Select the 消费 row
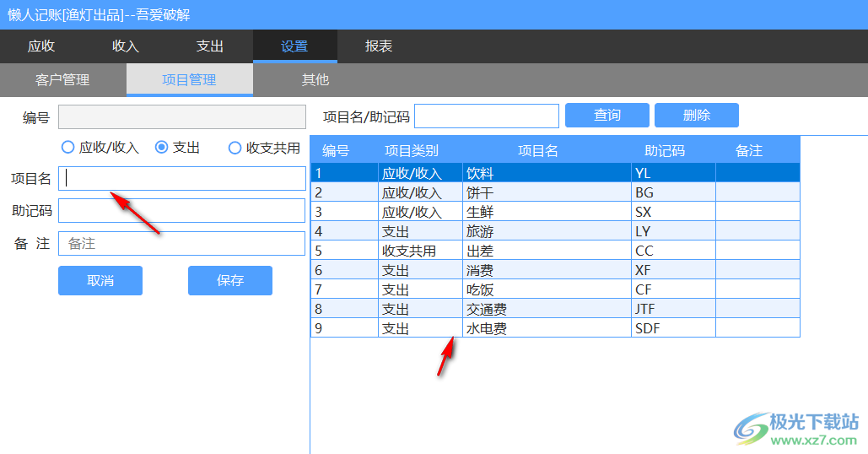Viewport: 868px width, 454px height. [x=555, y=270]
